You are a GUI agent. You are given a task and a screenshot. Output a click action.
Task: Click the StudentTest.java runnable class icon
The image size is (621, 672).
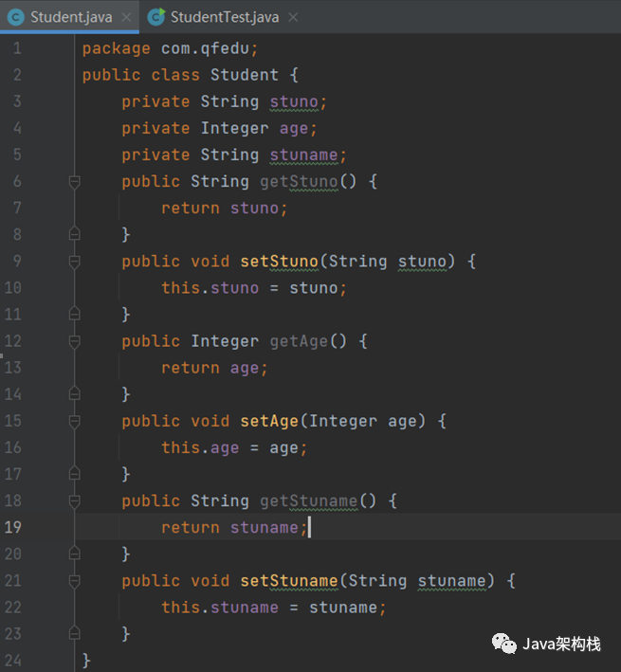coord(156,18)
